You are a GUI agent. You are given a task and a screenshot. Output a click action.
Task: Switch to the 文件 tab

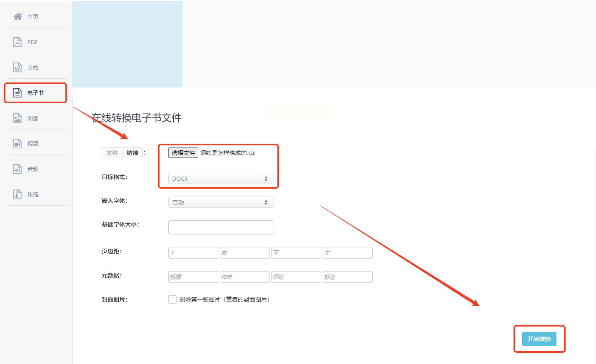(112, 153)
